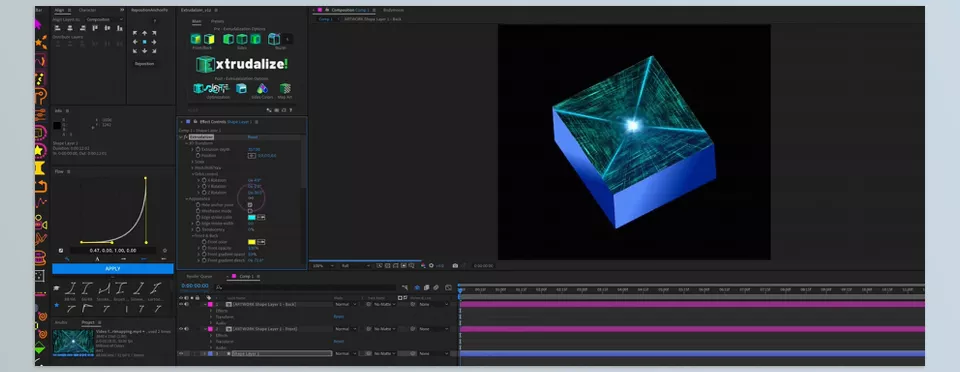Screen dimensions: 960x372
Task: Toggle the Wireframe mode checkbox
Action: coord(250,211)
